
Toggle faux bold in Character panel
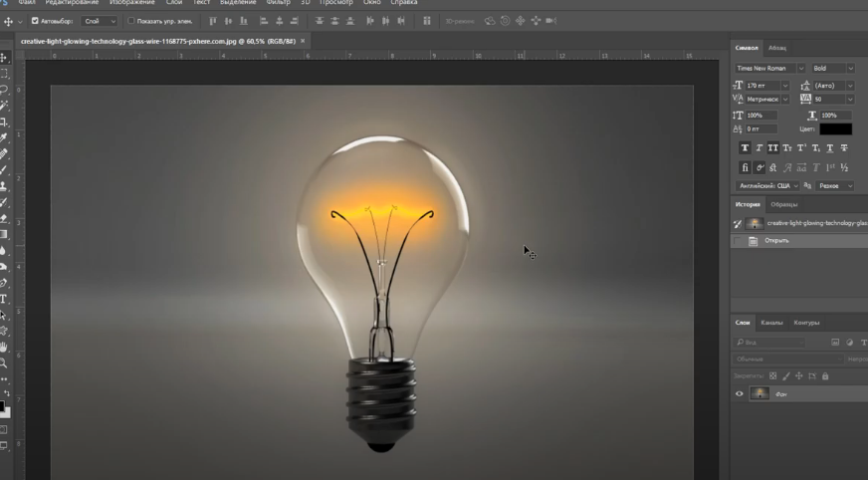[745, 147]
